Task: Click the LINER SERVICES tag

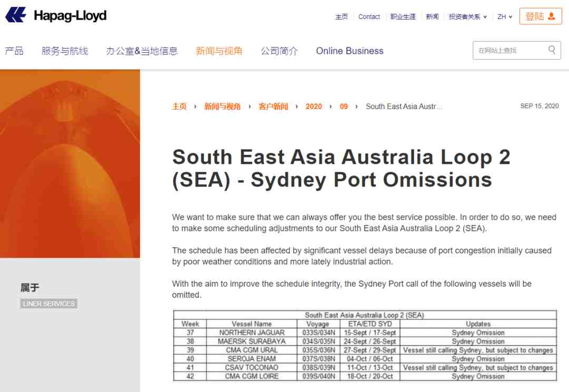Action: (x=48, y=303)
